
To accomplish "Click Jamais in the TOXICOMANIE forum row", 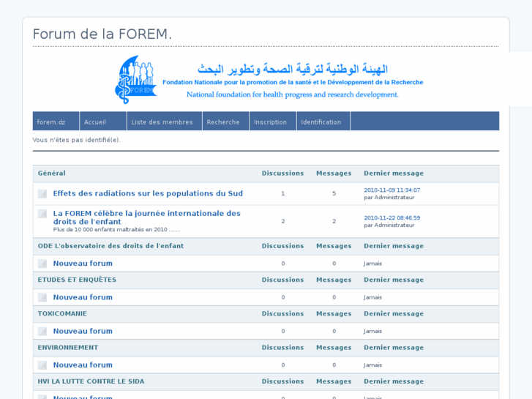I will tap(373, 331).
